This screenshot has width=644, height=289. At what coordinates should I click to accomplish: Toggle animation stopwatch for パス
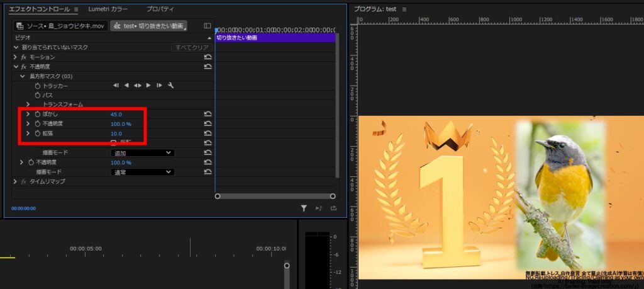click(x=37, y=95)
